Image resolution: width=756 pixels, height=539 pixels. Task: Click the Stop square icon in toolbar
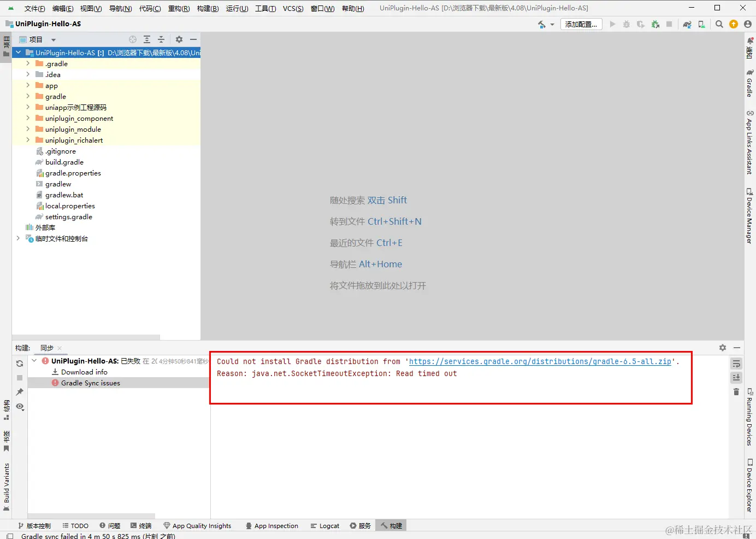coord(669,24)
